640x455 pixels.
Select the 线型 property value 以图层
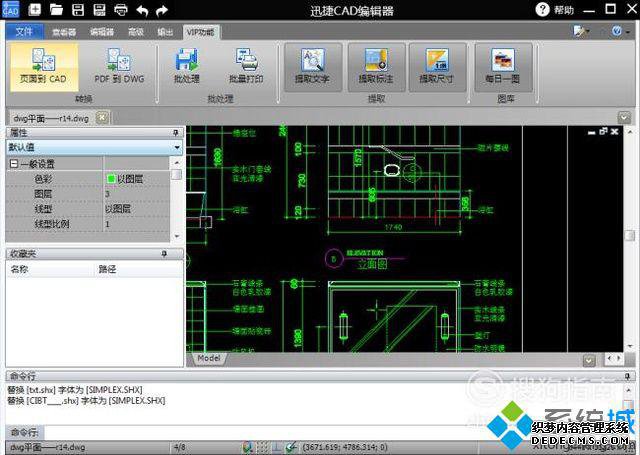click(x=118, y=209)
